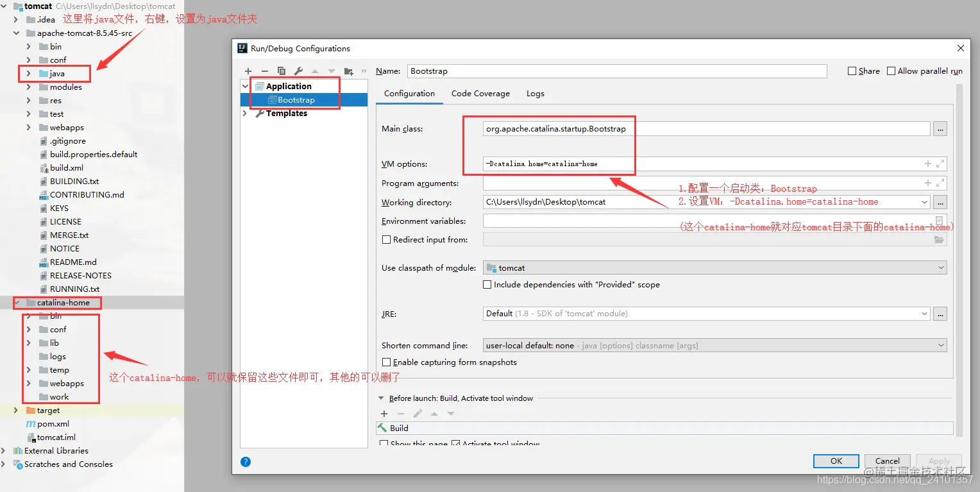This screenshot has width=980, height=492.
Task: Insert a macro into VM options with plus
Action: coord(927,164)
